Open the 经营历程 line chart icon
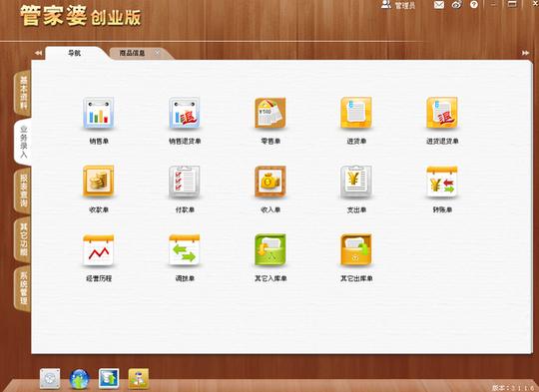The image size is (539, 392). coord(98,249)
